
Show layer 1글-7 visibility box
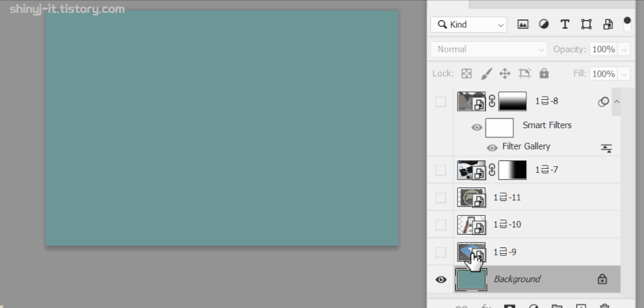[440, 170]
